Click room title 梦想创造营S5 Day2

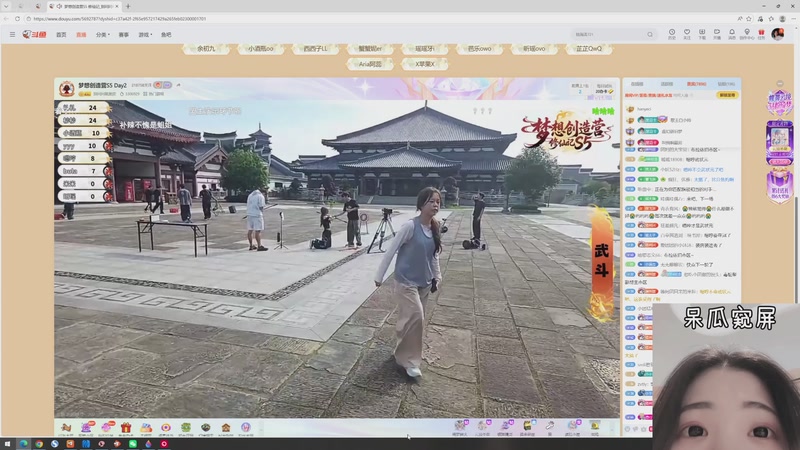(x=102, y=85)
